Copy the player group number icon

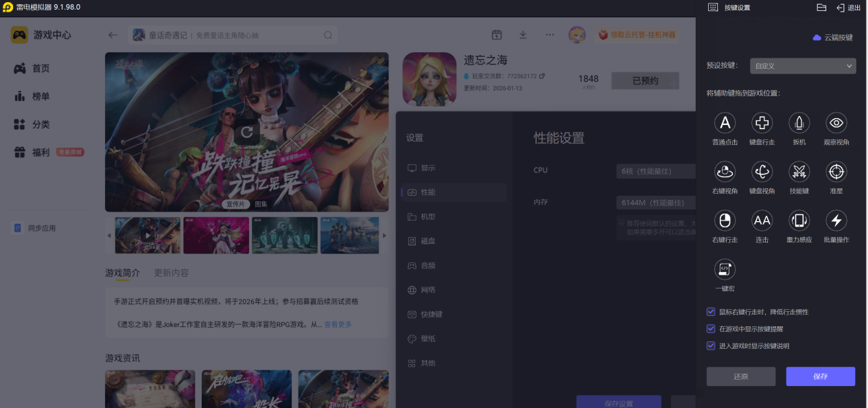point(542,76)
